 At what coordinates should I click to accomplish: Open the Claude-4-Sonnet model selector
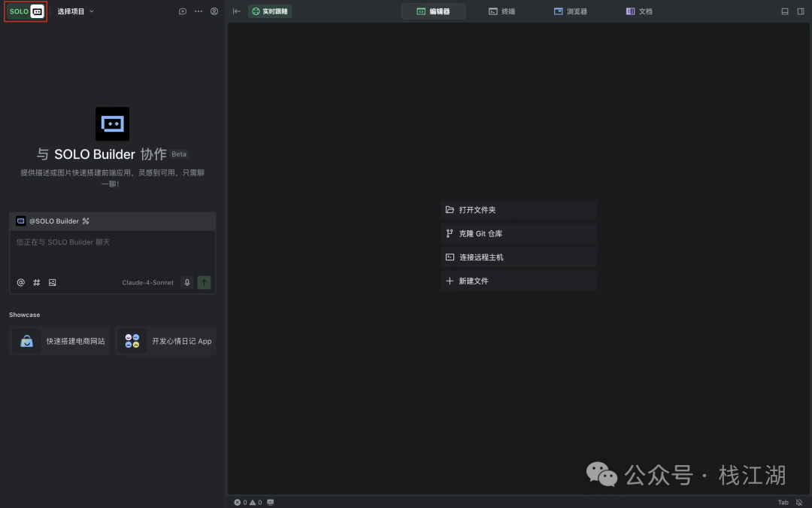pyautogui.click(x=147, y=282)
